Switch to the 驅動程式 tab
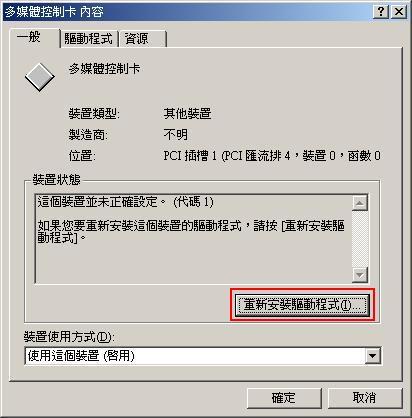The height and width of the screenshot is (418, 412). [x=89, y=39]
